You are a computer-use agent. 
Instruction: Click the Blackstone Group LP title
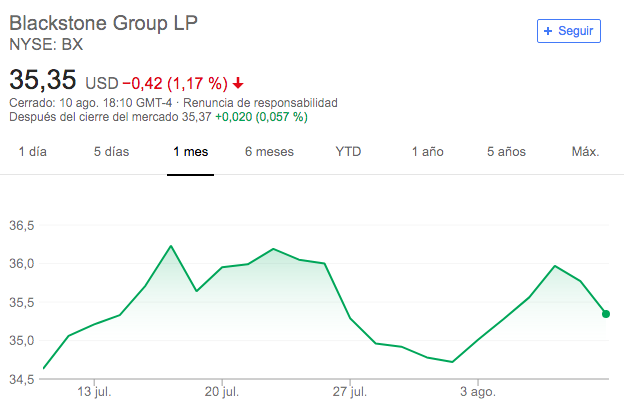[x=103, y=23]
